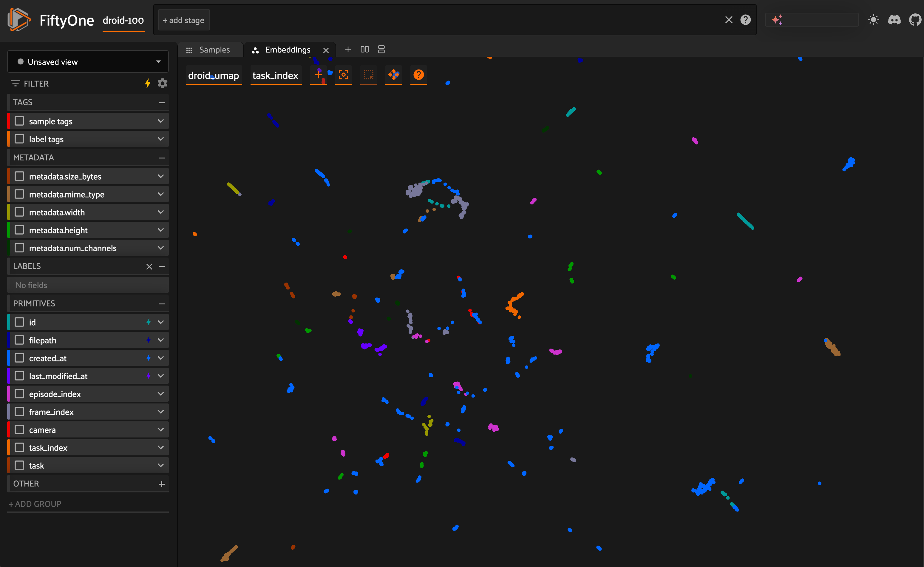This screenshot has height=567, width=924.
Task: Click the red swatch beside sample tags
Action: click(9, 121)
